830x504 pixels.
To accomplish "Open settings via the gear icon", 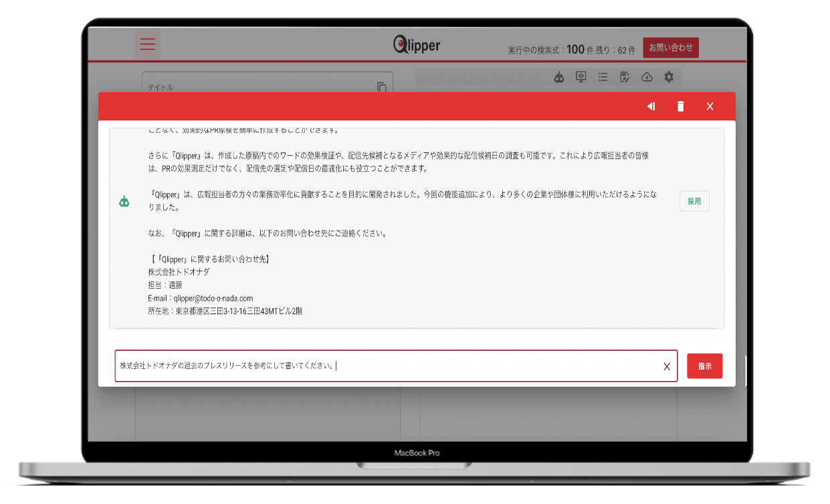I will click(x=669, y=78).
